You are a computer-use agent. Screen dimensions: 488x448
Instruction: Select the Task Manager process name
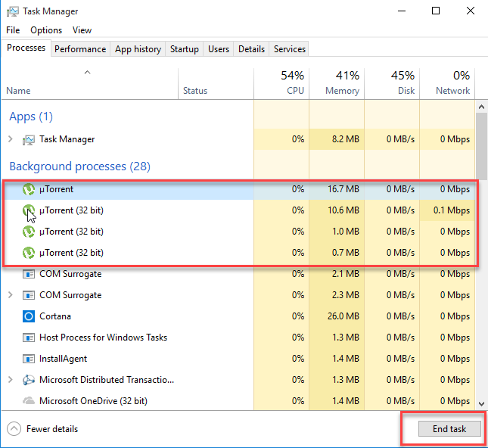coord(67,139)
